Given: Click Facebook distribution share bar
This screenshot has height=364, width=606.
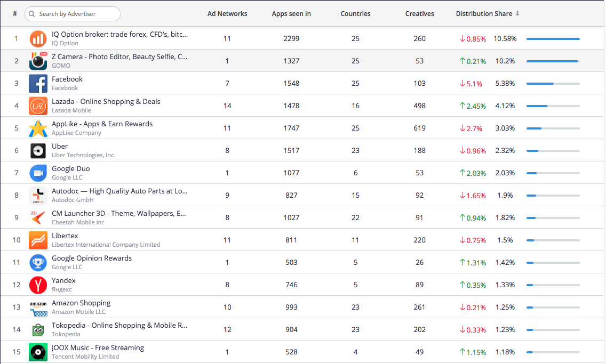Looking at the screenshot, I should (553, 83).
